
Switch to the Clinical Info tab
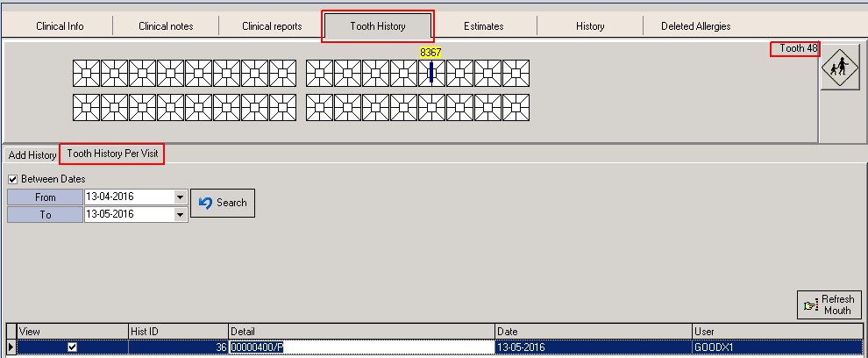[60, 26]
